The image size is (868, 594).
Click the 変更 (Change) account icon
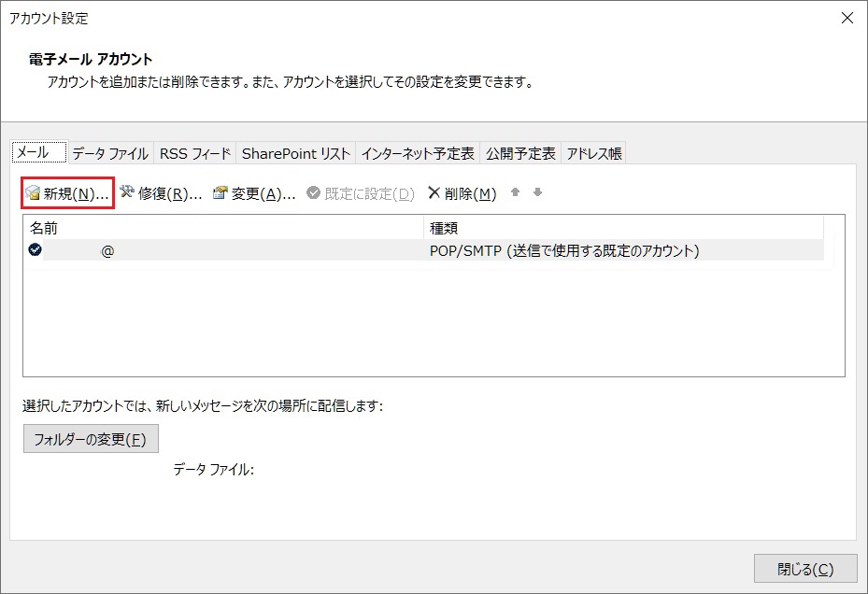coord(221,193)
